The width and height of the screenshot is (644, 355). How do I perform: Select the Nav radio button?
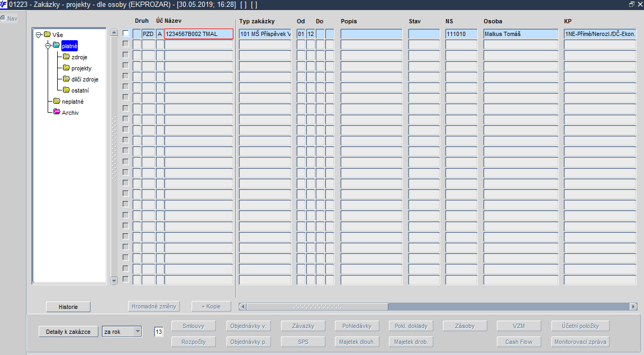coord(3,19)
